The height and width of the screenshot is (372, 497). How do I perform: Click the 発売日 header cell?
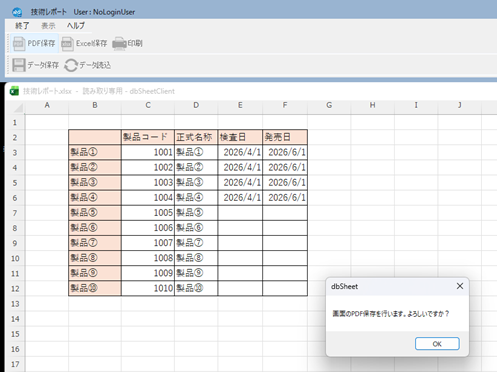click(x=285, y=137)
